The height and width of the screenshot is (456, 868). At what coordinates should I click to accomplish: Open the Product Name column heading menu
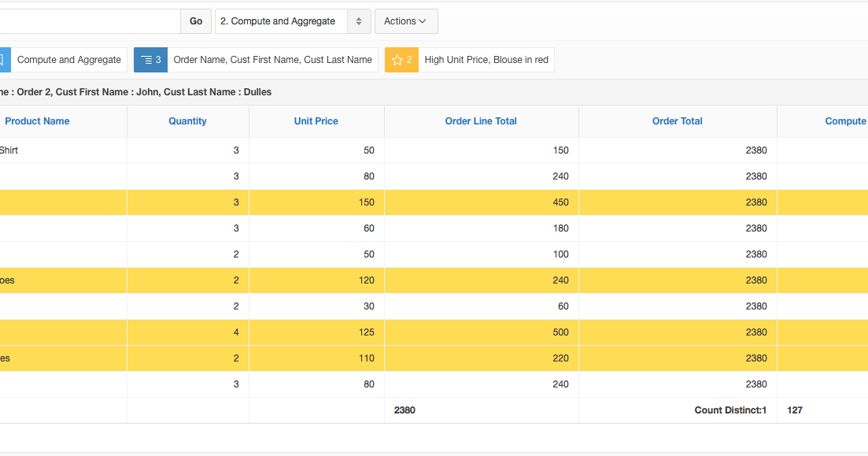37,120
